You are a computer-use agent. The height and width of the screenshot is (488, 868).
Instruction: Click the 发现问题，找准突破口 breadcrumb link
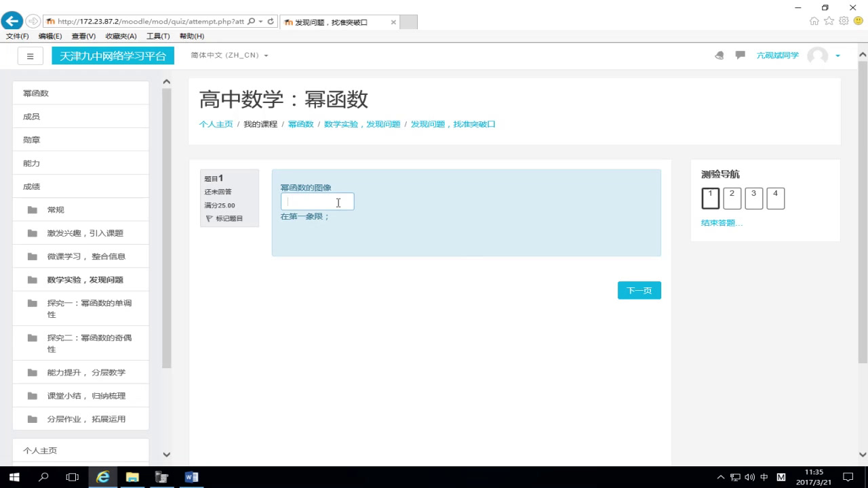pyautogui.click(x=453, y=125)
